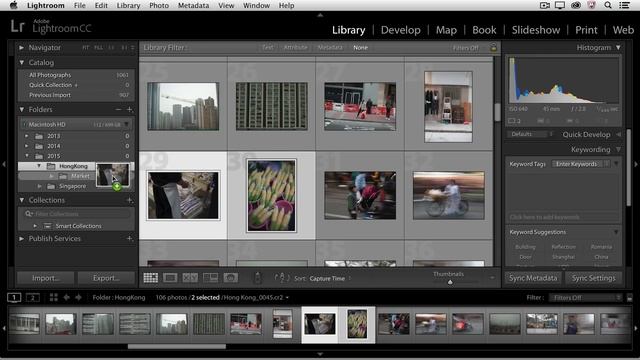Expand the Navigator panel
This screenshot has width=640, height=360.
point(21,48)
